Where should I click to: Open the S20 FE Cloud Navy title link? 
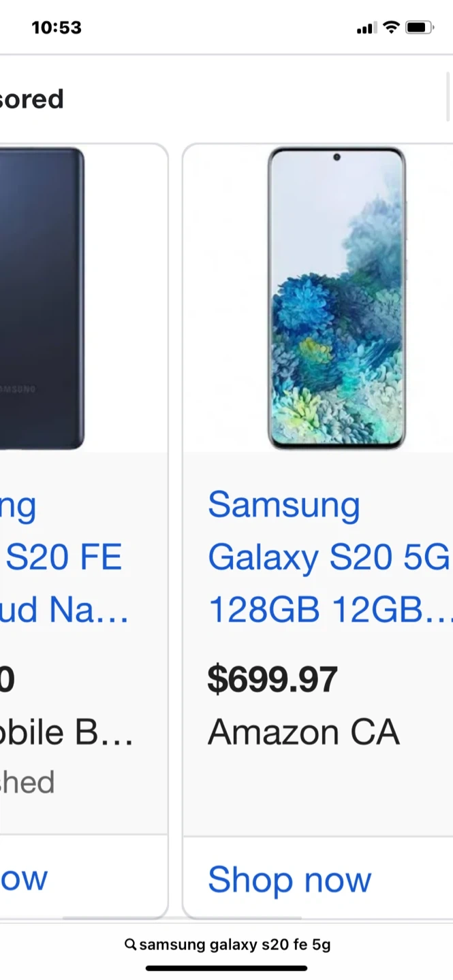(x=65, y=557)
